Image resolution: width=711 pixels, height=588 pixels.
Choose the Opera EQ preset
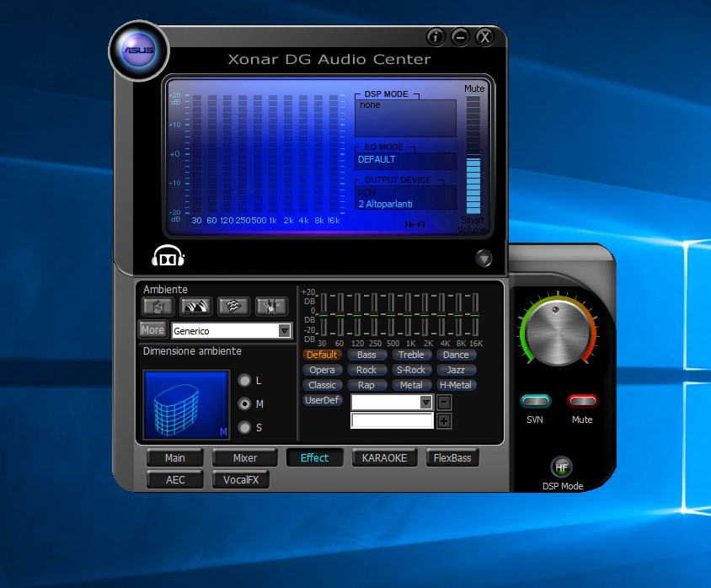322,370
